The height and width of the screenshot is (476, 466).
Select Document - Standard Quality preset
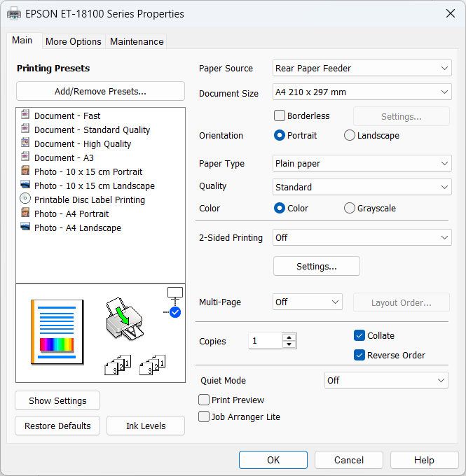92,130
